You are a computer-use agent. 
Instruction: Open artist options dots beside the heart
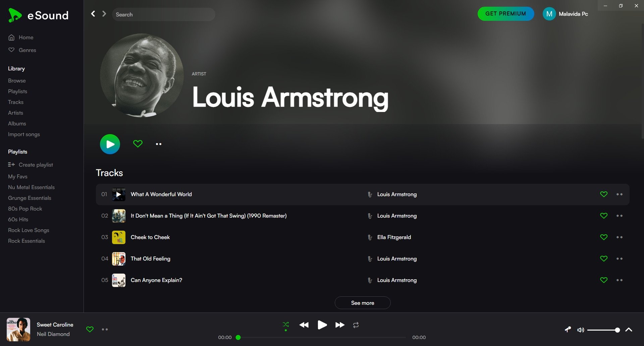(x=159, y=144)
